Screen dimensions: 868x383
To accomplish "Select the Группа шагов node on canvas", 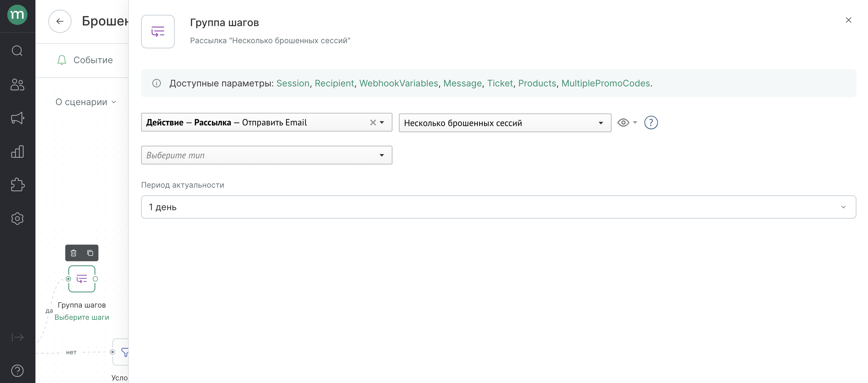I will coord(82,279).
